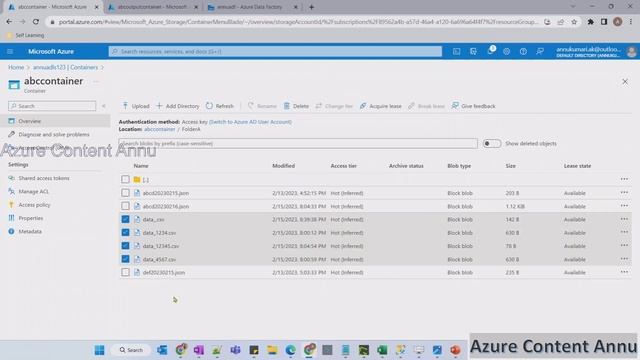
Task: Click Rename in the container toolbar
Action: coord(262,106)
